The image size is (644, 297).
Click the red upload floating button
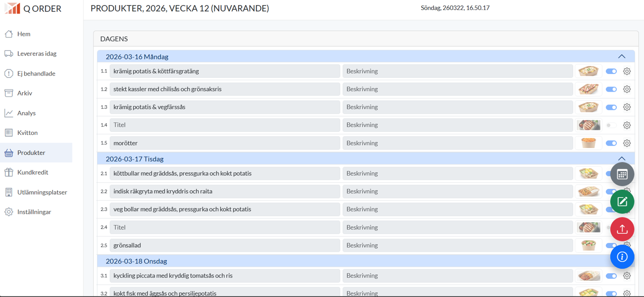click(x=622, y=229)
